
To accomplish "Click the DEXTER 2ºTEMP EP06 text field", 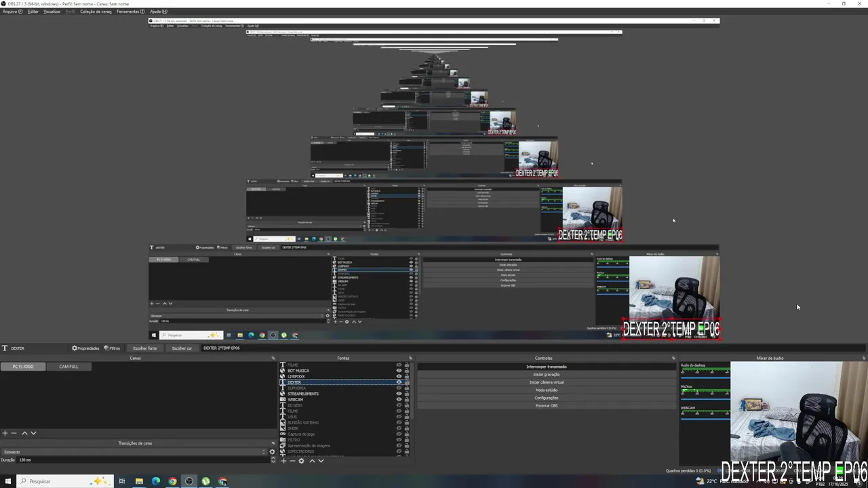I will [x=532, y=348].
